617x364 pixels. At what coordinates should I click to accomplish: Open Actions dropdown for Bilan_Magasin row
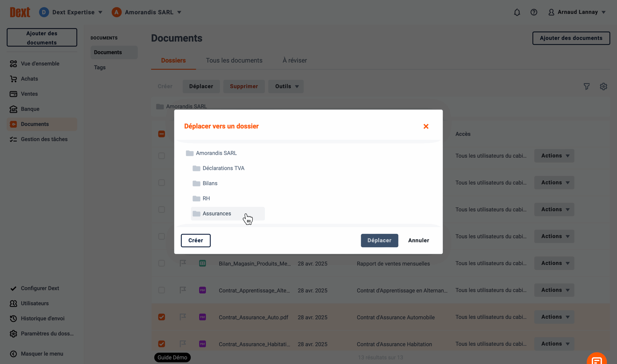tap(554, 263)
